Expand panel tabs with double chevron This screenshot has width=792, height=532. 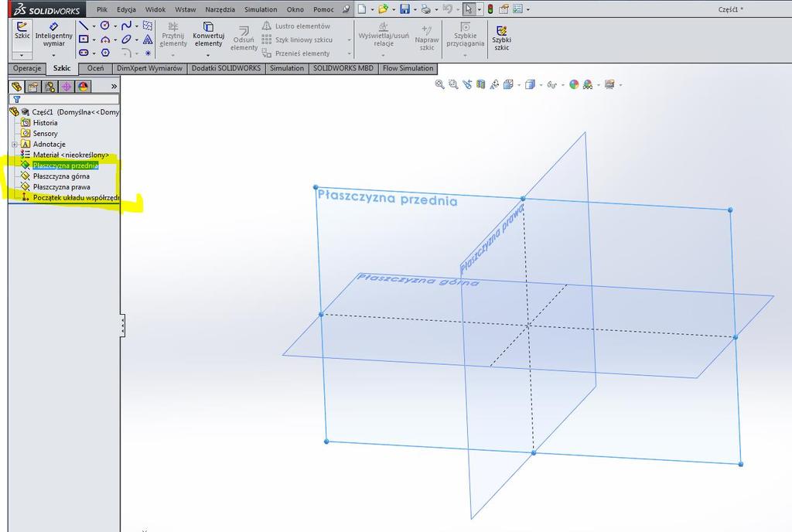pos(114,87)
